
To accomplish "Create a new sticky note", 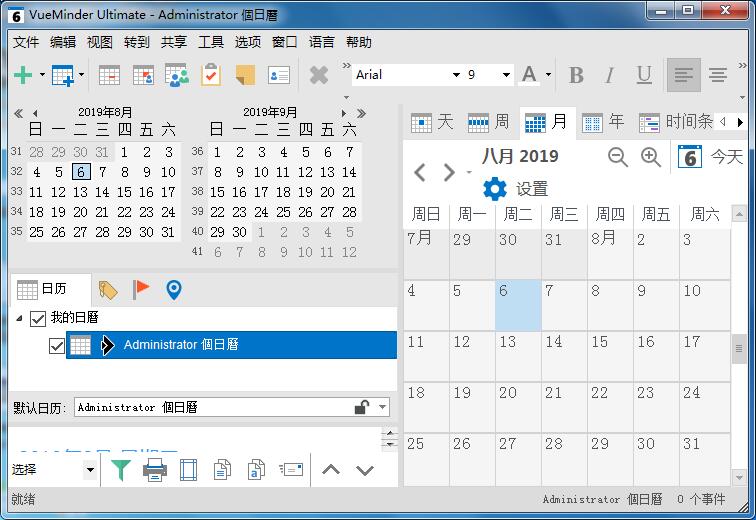I will click(245, 75).
